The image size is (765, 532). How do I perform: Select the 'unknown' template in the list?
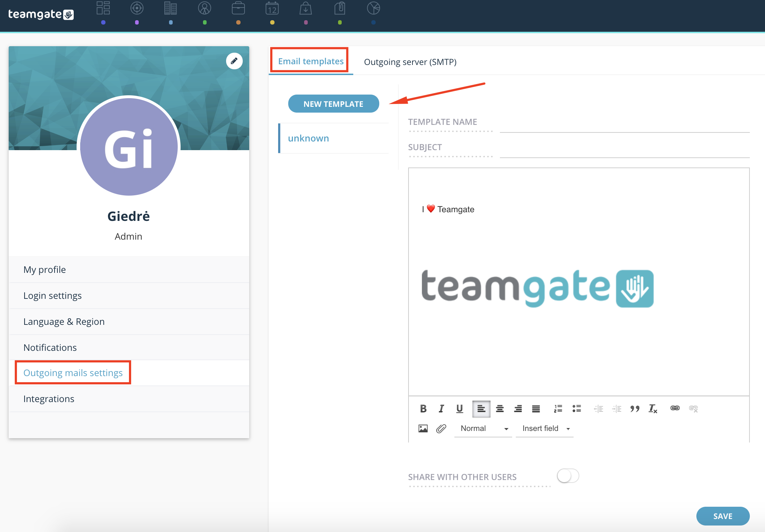pyautogui.click(x=333, y=138)
